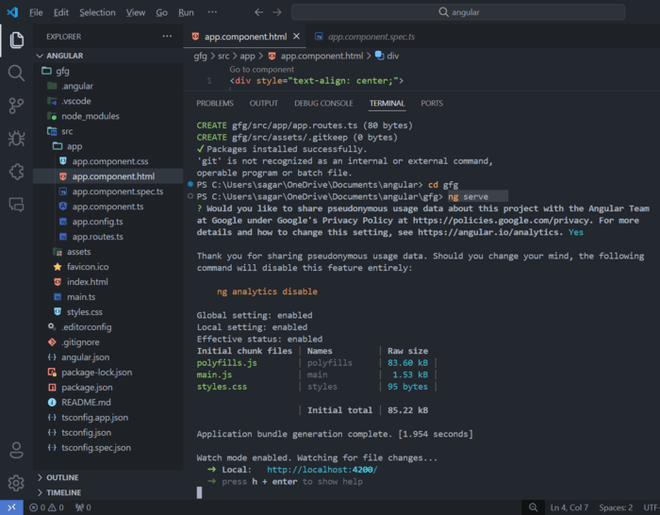Open the localhost:4200 link in terminal
This screenshot has height=515, width=660.
coord(321,469)
